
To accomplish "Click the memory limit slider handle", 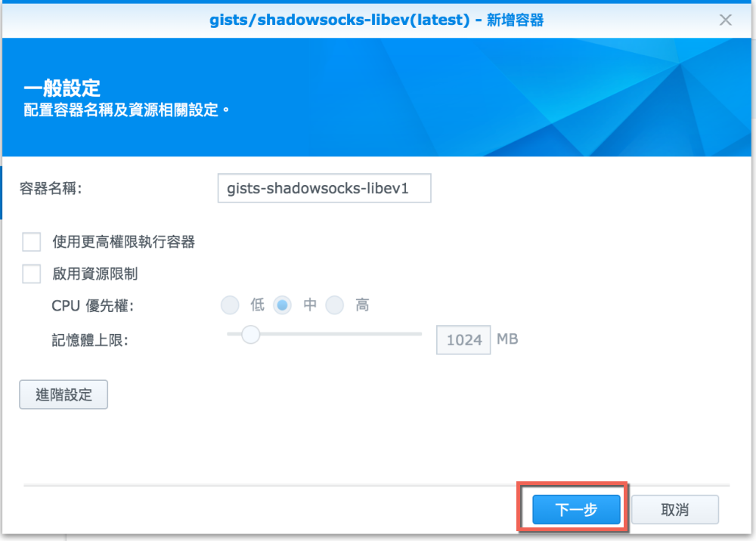I will (251, 334).
